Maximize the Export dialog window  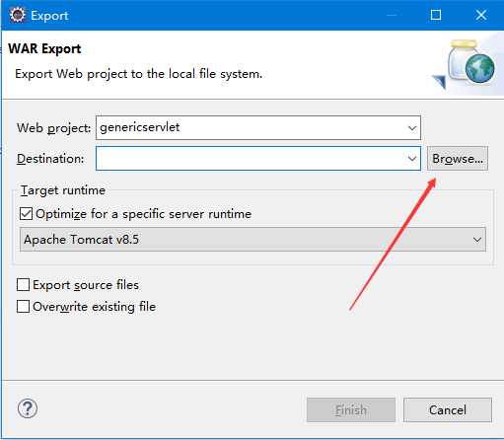pos(436,15)
